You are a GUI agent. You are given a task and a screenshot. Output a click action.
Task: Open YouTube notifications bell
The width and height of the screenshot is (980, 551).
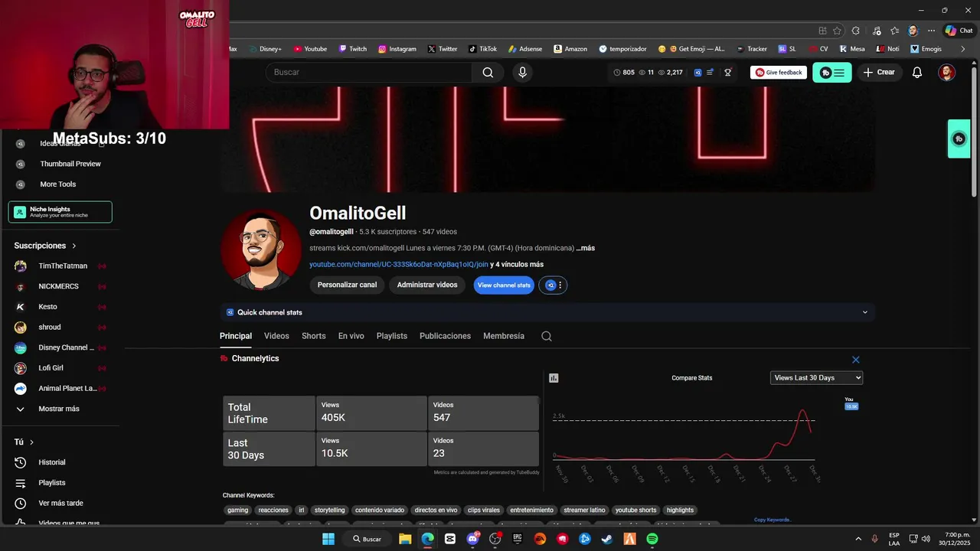point(917,72)
